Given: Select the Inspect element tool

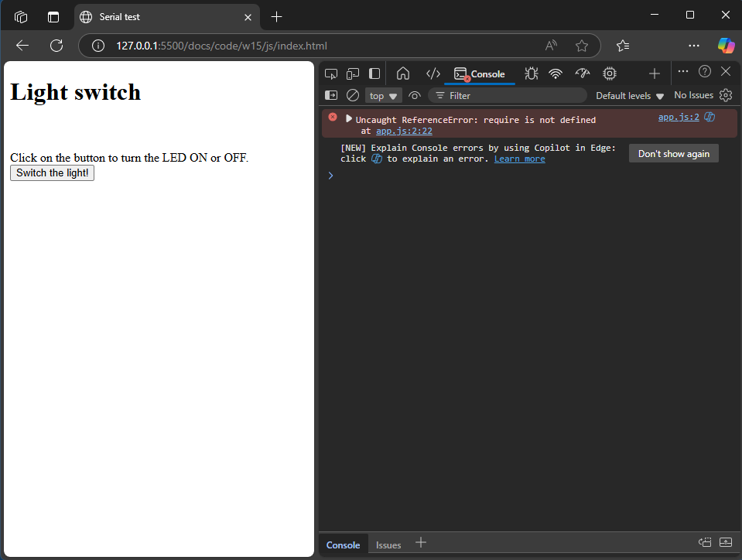Looking at the screenshot, I should click(x=331, y=73).
